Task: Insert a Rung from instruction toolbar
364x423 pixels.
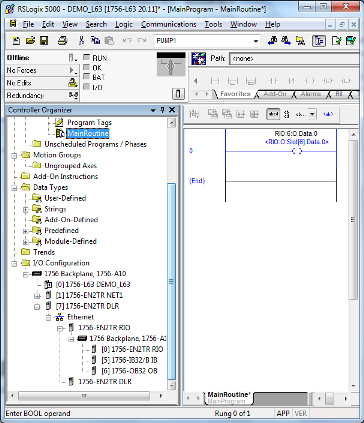Action: point(215,81)
